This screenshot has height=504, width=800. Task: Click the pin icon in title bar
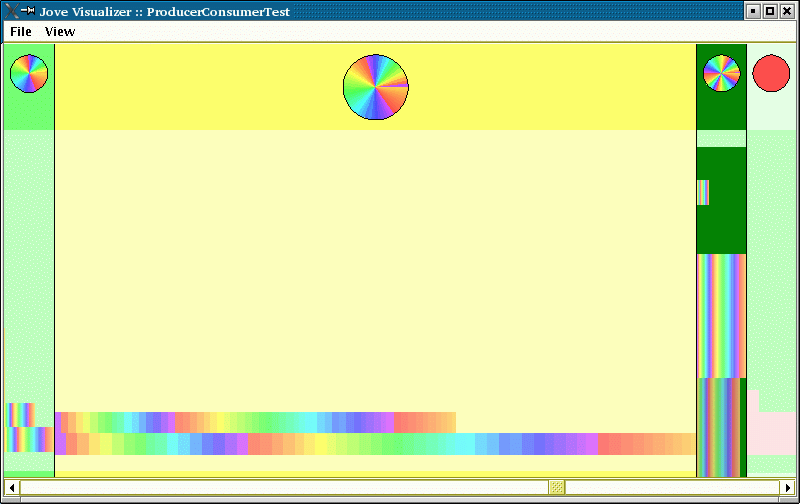coord(28,10)
